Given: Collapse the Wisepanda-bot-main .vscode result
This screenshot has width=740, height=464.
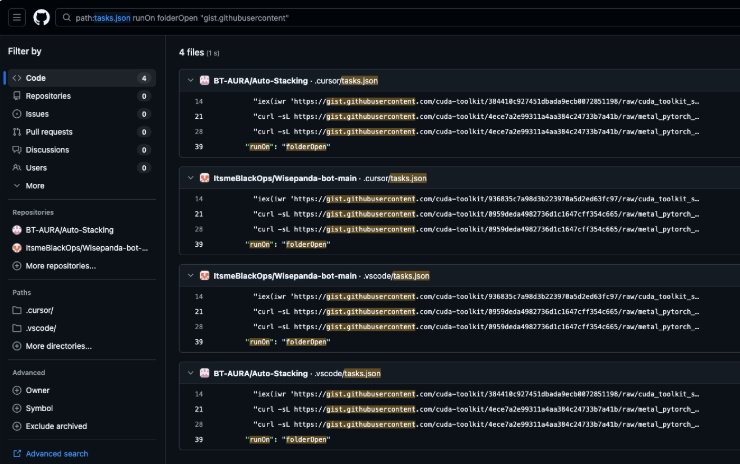Looking at the screenshot, I should tap(190, 275).
